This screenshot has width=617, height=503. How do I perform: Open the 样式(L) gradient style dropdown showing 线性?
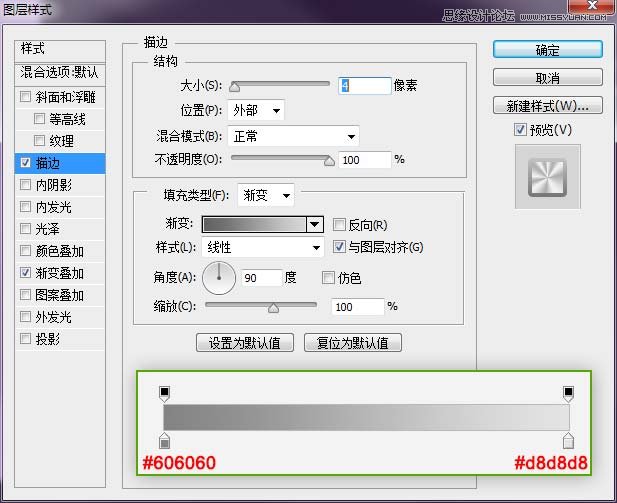[263, 248]
